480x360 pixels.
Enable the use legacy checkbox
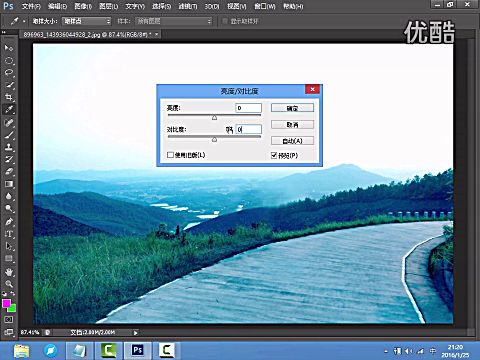tap(170, 155)
